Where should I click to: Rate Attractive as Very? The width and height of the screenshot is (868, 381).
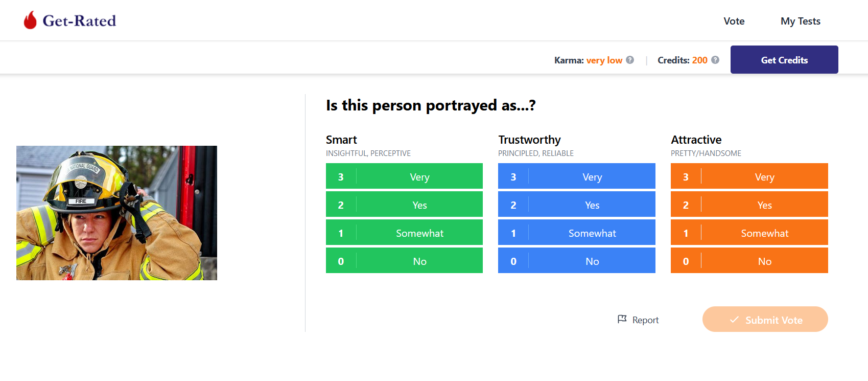[749, 176]
